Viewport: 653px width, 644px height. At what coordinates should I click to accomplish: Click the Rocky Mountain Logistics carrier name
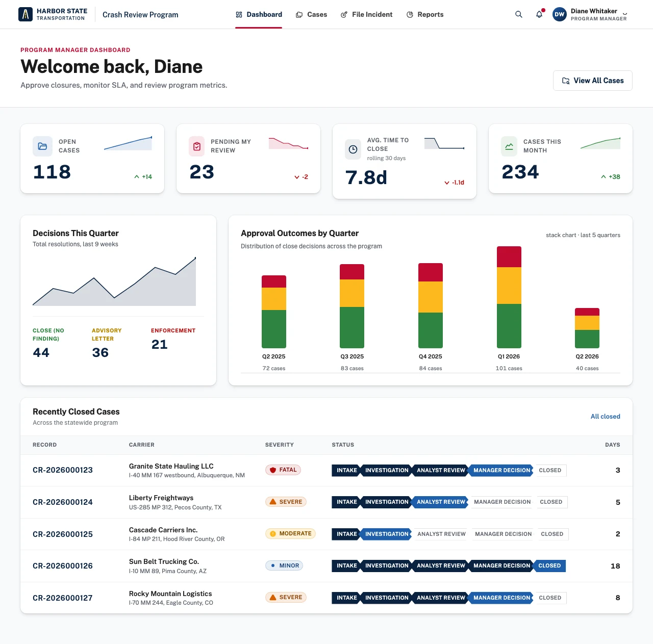(x=170, y=594)
